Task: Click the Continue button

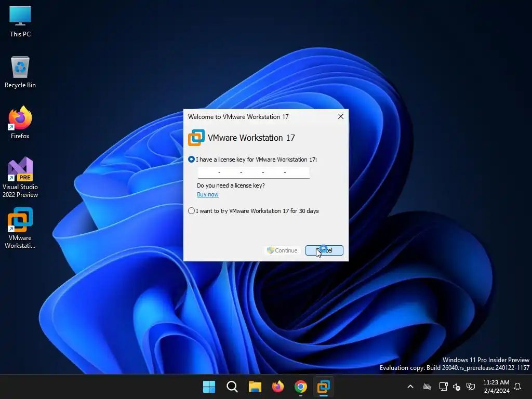Action: [x=282, y=250]
